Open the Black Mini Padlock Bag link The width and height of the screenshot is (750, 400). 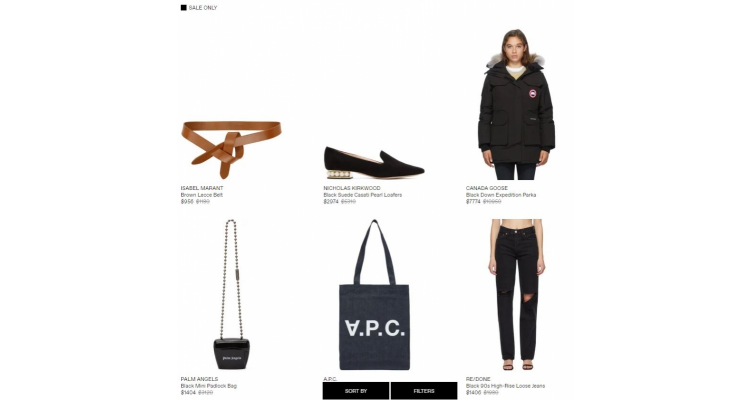tap(209, 386)
